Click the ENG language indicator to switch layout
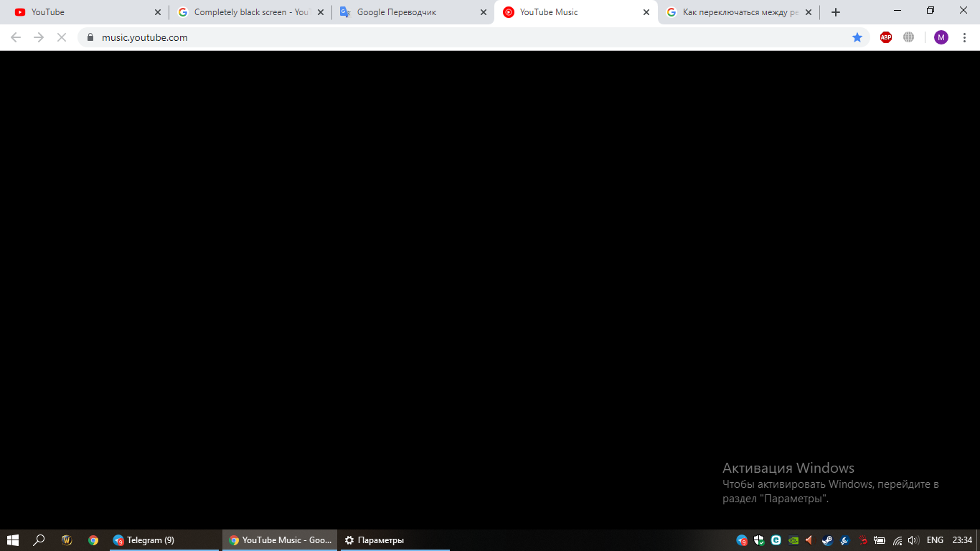Viewport: 980px width, 551px height. pos(934,540)
